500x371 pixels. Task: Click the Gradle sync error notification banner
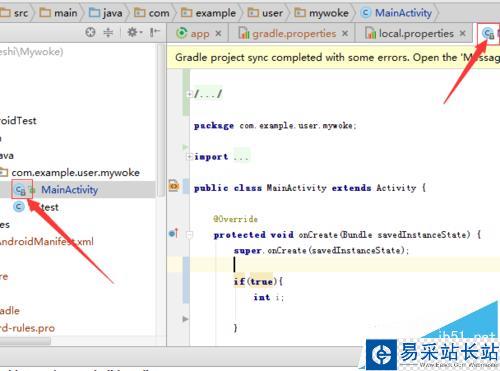(333, 58)
